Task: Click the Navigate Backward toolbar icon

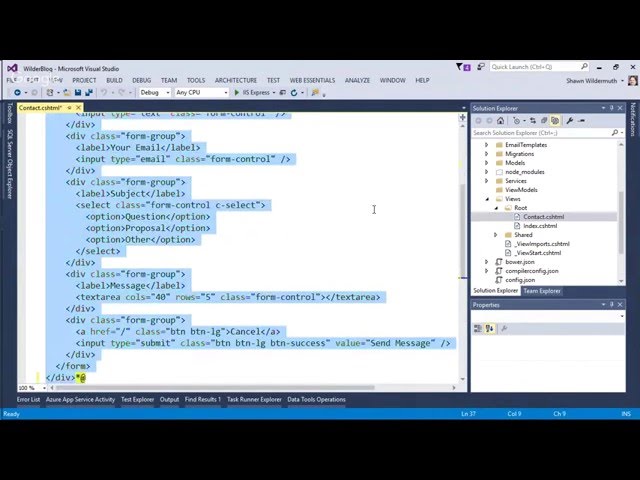Action: tap(17, 93)
